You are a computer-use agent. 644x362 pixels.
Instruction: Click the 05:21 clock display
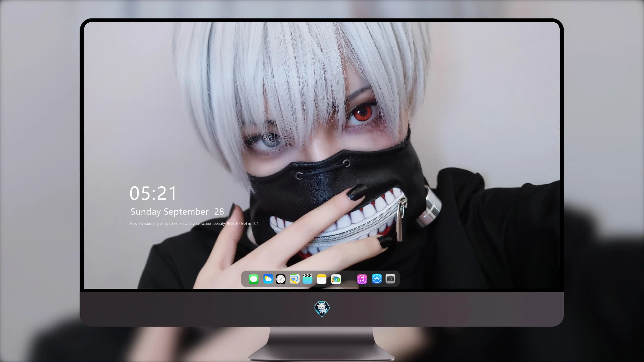tap(153, 193)
